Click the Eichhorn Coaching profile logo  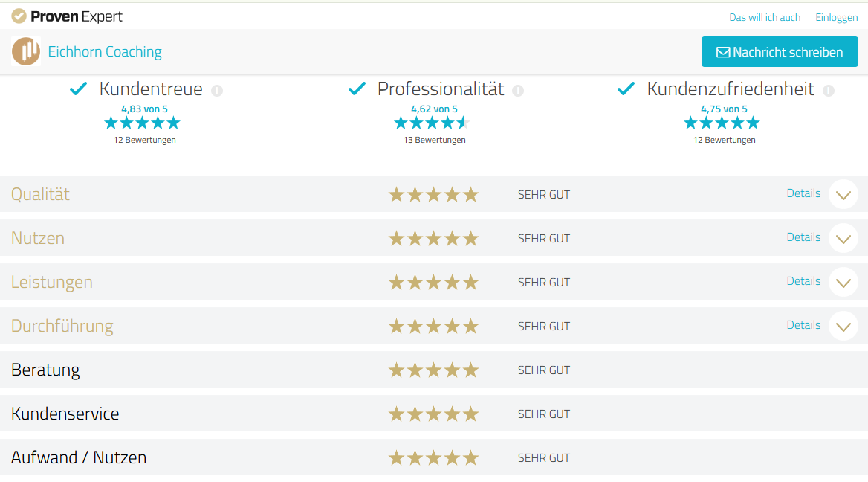(x=26, y=51)
